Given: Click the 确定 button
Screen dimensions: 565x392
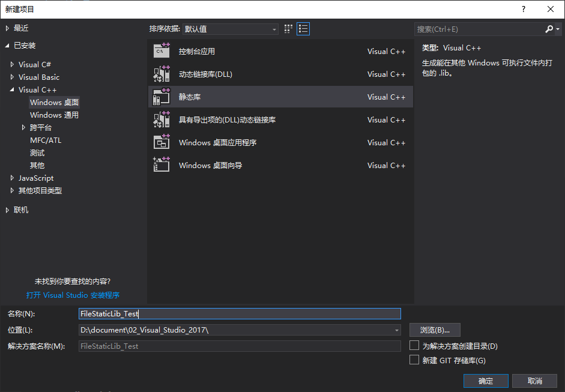Looking at the screenshot, I should (485, 381).
